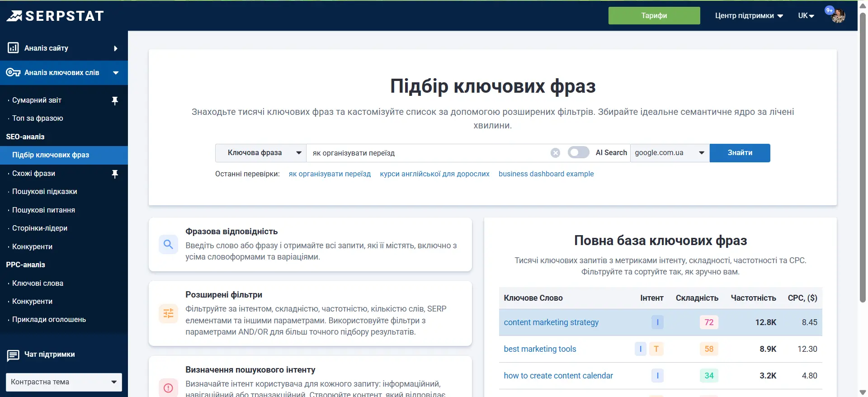Open the Центр підтримки dropdown
The width and height of the screenshot is (868, 397).
point(749,16)
